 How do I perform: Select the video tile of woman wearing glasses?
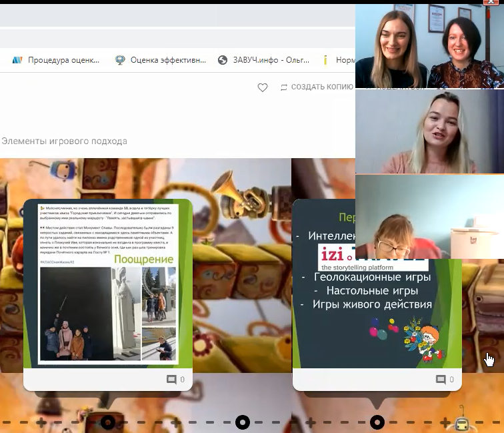[429, 217]
